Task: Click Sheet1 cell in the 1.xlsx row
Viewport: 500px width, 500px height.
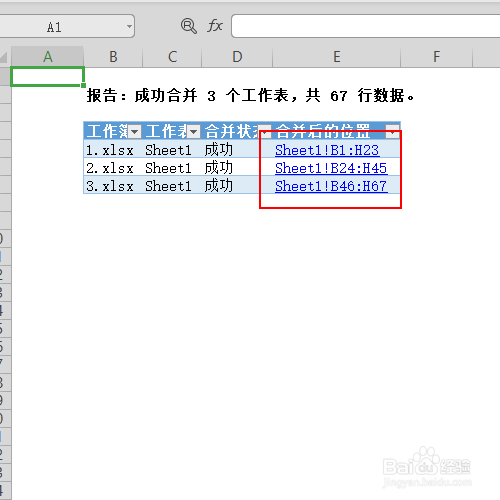Action: point(172,150)
